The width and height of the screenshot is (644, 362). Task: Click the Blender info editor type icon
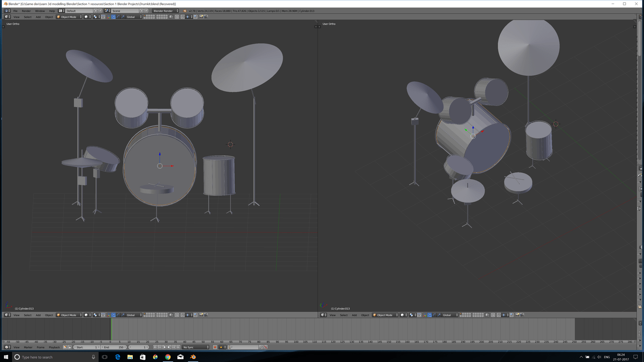point(7,11)
